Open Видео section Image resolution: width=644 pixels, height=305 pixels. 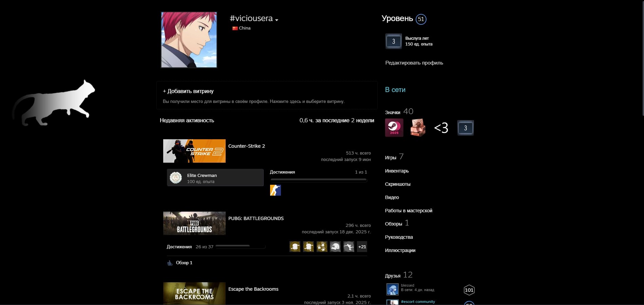pyautogui.click(x=392, y=197)
